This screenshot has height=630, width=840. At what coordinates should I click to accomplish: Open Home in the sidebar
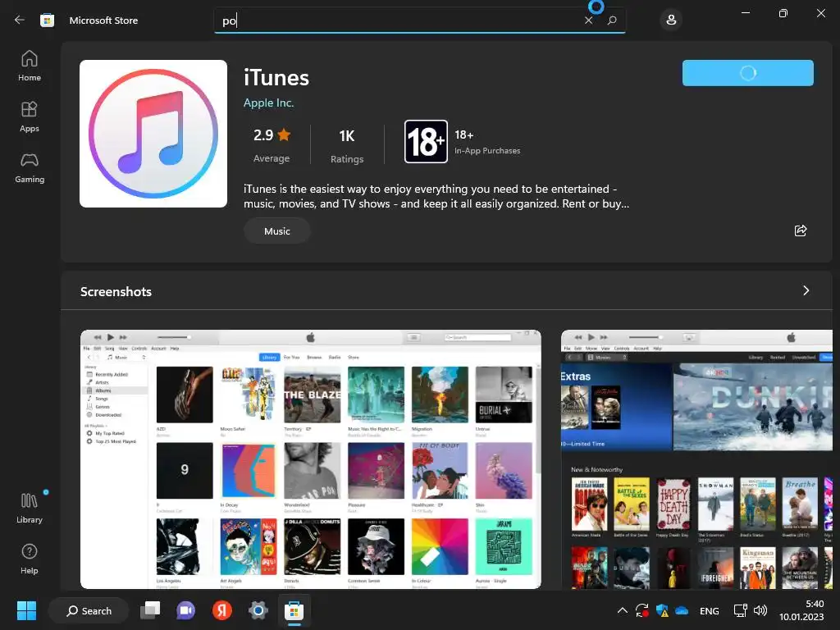click(30, 66)
